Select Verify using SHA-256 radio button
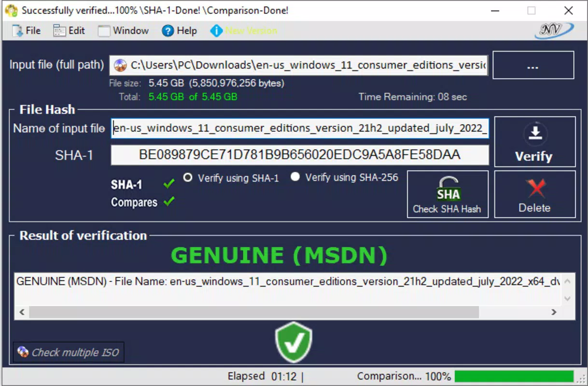This screenshot has height=386, width=588. [295, 177]
